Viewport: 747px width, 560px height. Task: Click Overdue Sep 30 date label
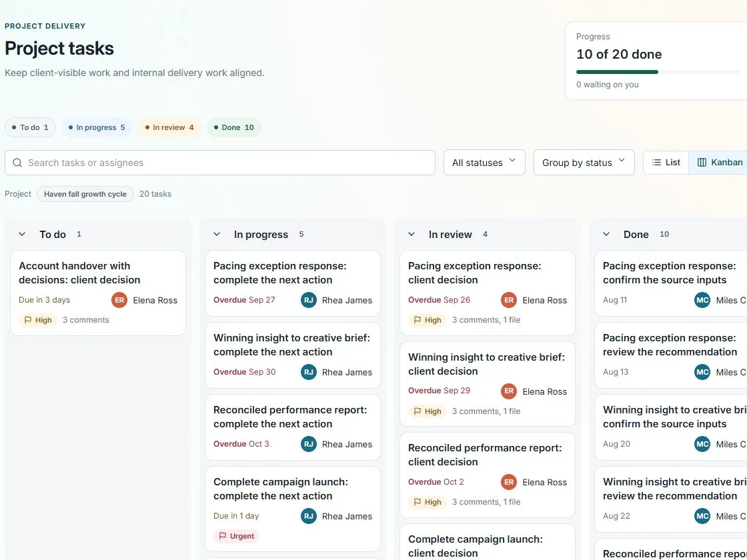tap(244, 372)
